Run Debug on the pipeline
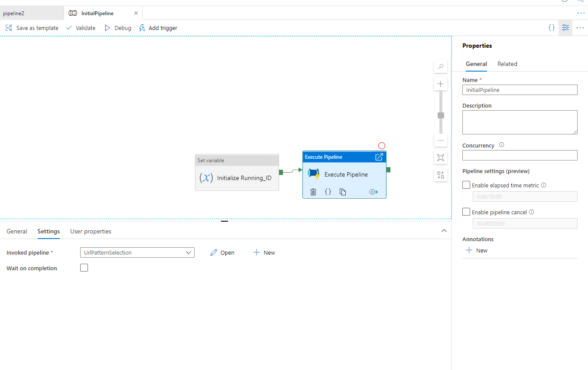 [x=117, y=27]
